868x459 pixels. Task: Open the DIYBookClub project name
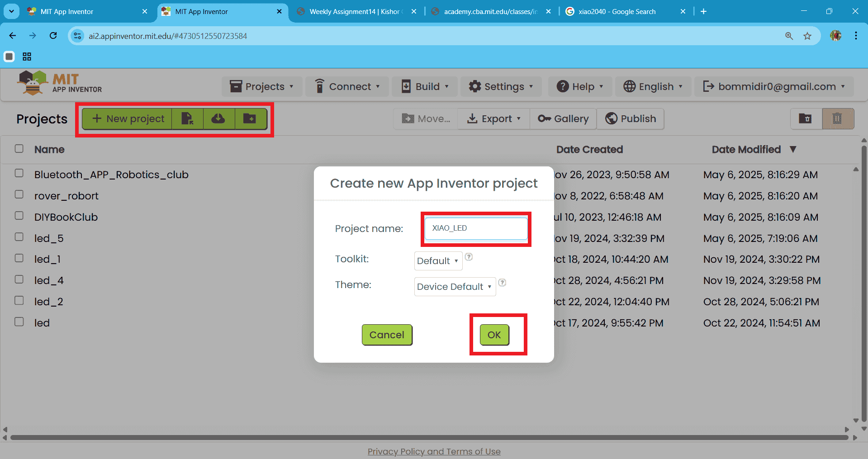tap(66, 217)
